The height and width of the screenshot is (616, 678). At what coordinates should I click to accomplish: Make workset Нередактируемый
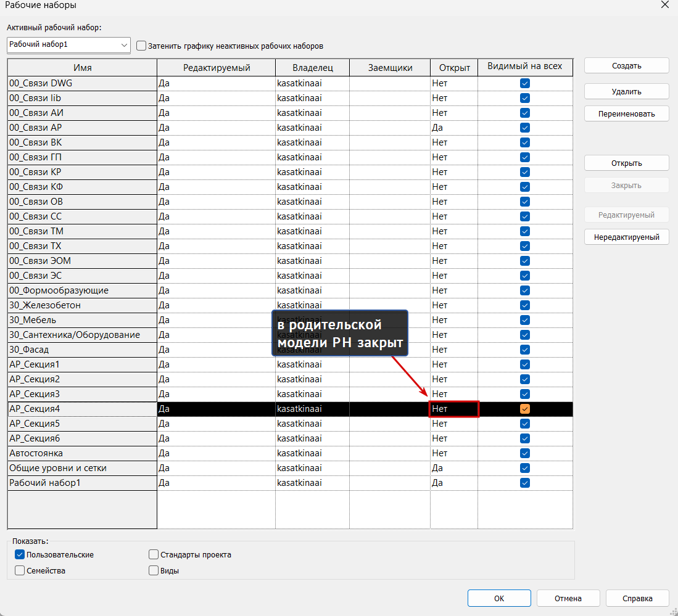pos(626,237)
